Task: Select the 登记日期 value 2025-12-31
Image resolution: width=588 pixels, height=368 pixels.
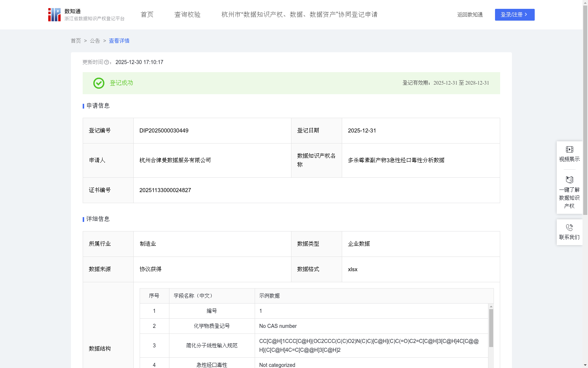Action: click(x=362, y=131)
